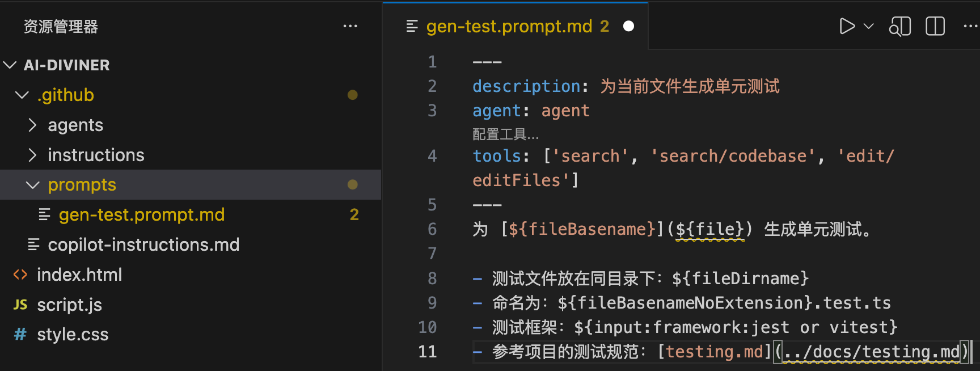The height and width of the screenshot is (371, 980).
Task: Select the gen-test.prompt.md editor tab
Action: (x=510, y=26)
